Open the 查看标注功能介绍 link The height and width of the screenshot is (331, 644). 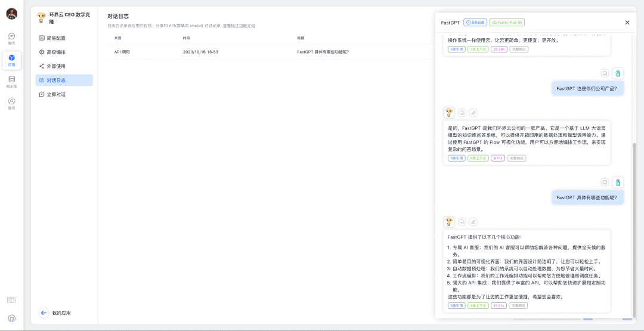coord(239,26)
